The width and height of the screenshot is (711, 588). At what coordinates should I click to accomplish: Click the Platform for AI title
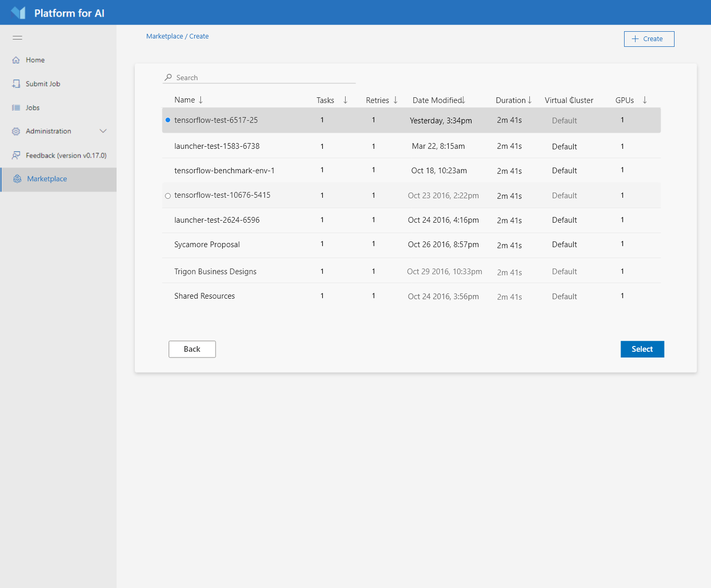tap(69, 13)
